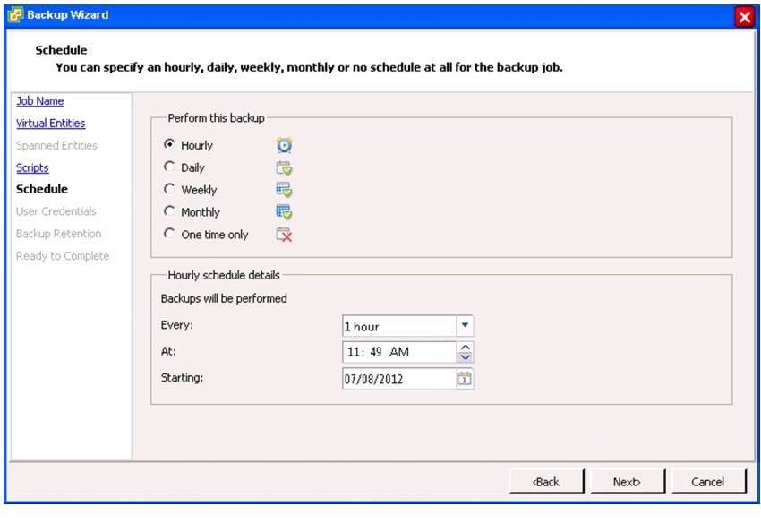Click the 'At:' label
The width and height of the screenshot is (761, 532).
pos(168,351)
